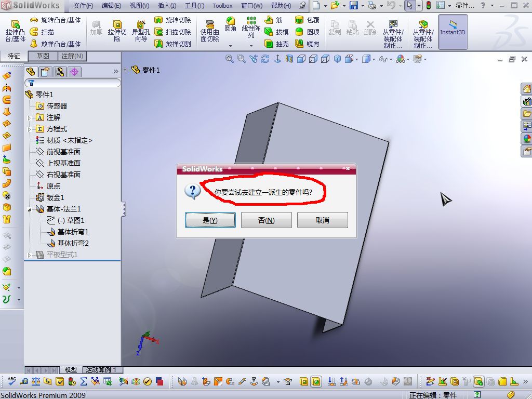Open the 插入(I) menu

[x=167, y=6]
